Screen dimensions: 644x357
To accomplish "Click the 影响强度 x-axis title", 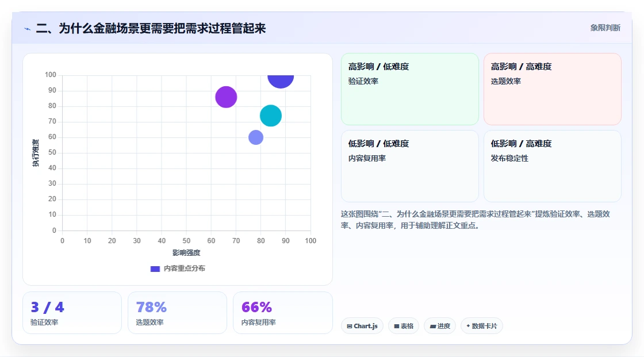I will (186, 252).
